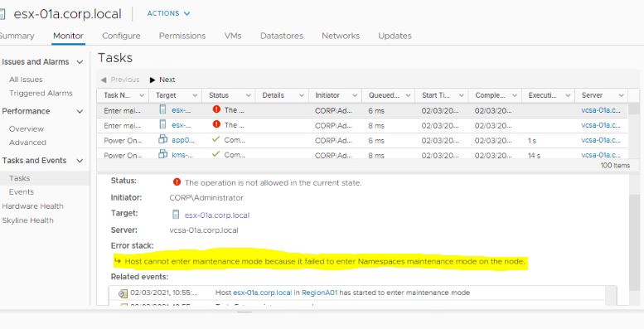Open the Networks tab
The width and height of the screenshot is (644, 329).
coord(341,36)
